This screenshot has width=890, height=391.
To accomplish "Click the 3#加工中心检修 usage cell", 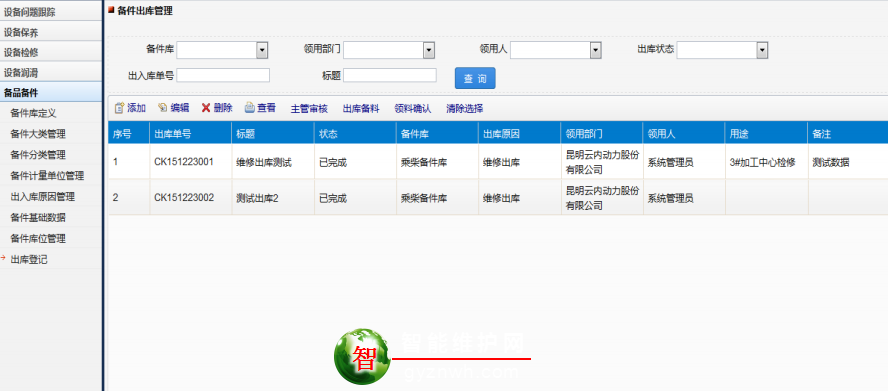I will (x=762, y=162).
